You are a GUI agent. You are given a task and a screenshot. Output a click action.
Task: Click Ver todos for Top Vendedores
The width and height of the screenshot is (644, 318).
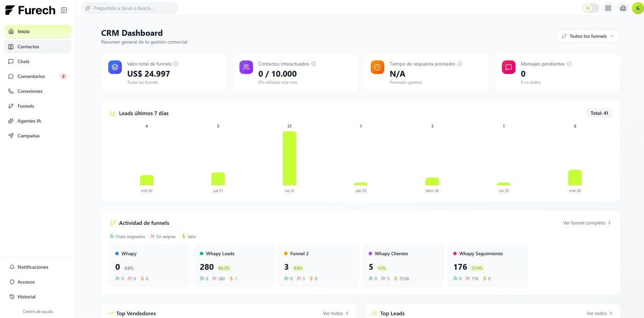pos(336,313)
